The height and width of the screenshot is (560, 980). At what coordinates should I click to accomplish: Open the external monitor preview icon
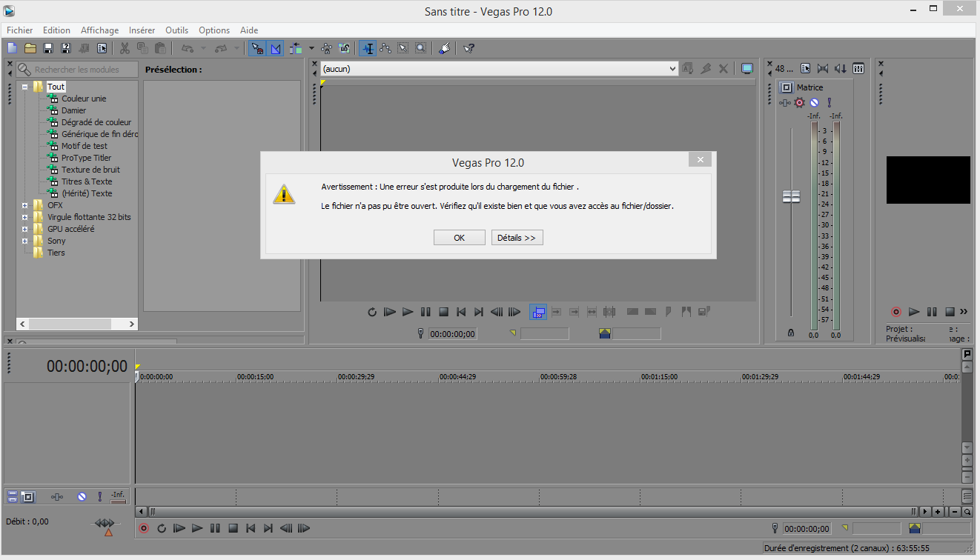click(x=747, y=69)
